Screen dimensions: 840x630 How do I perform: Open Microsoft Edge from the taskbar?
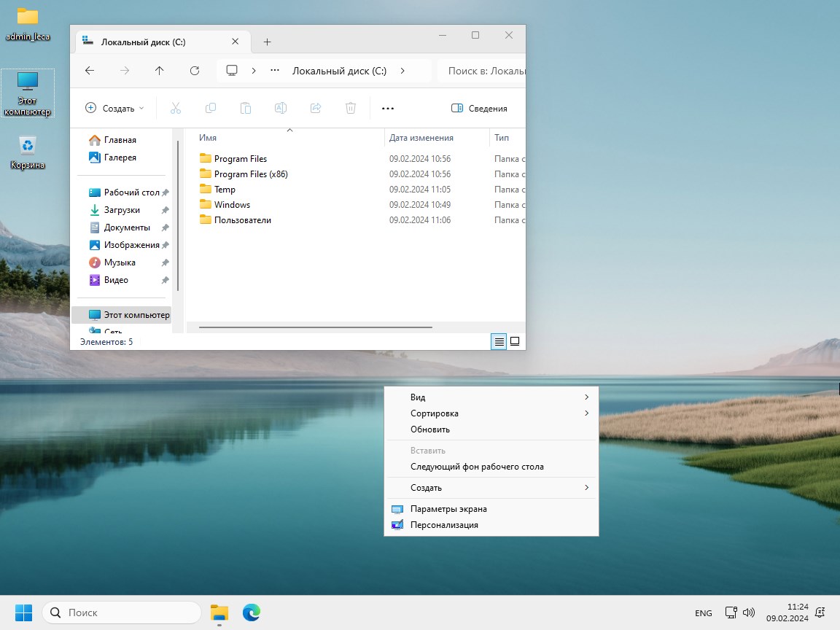252,612
